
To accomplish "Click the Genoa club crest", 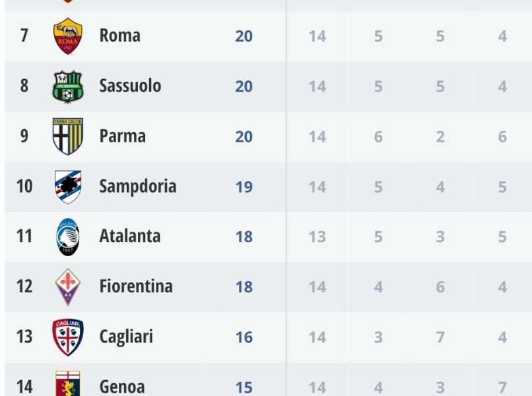I will [x=68, y=384].
